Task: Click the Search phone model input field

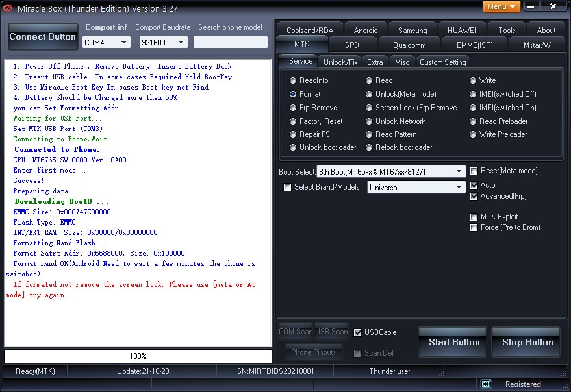Action: tap(230, 42)
